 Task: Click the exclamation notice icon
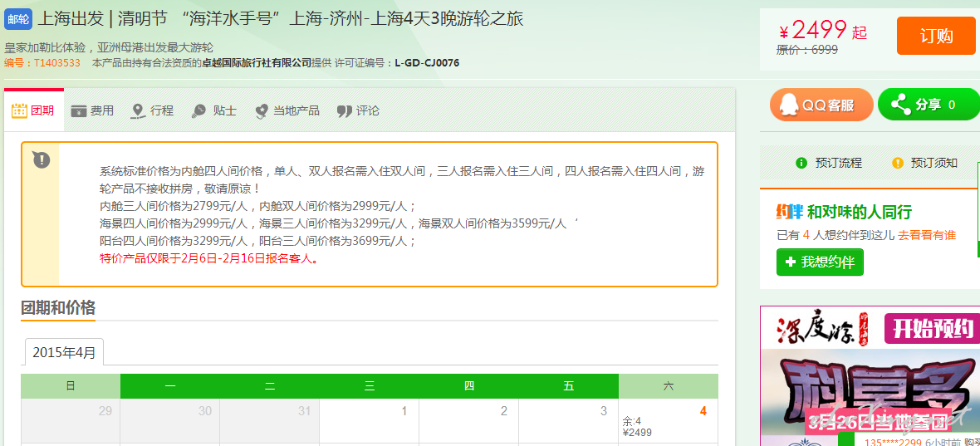[x=42, y=159]
